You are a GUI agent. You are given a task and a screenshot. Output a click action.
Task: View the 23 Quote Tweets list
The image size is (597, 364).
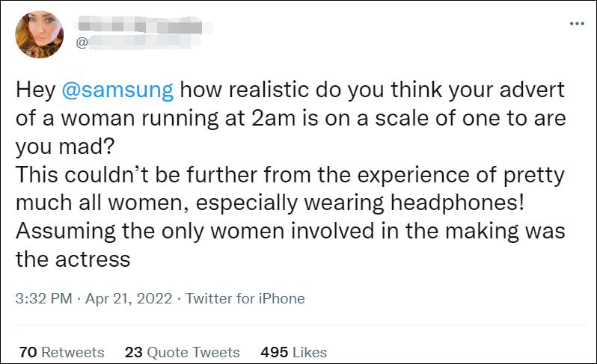click(x=182, y=352)
